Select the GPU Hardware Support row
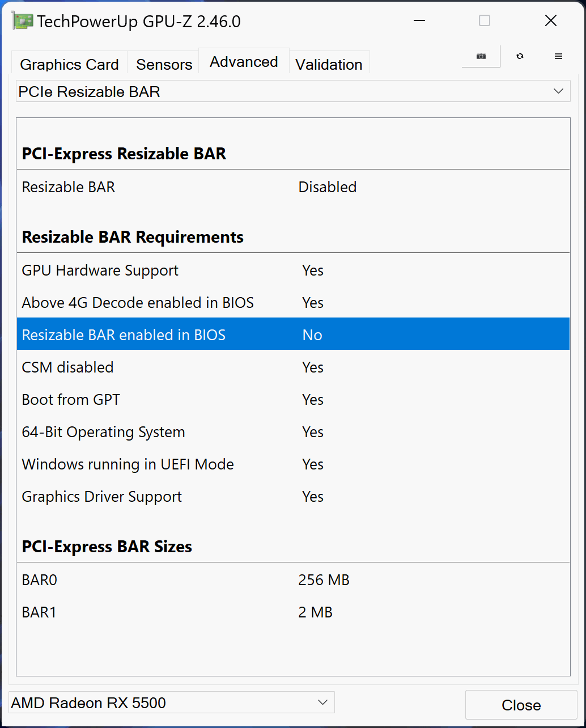Image resolution: width=586 pixels, height=728 pixels. [227, 270]
